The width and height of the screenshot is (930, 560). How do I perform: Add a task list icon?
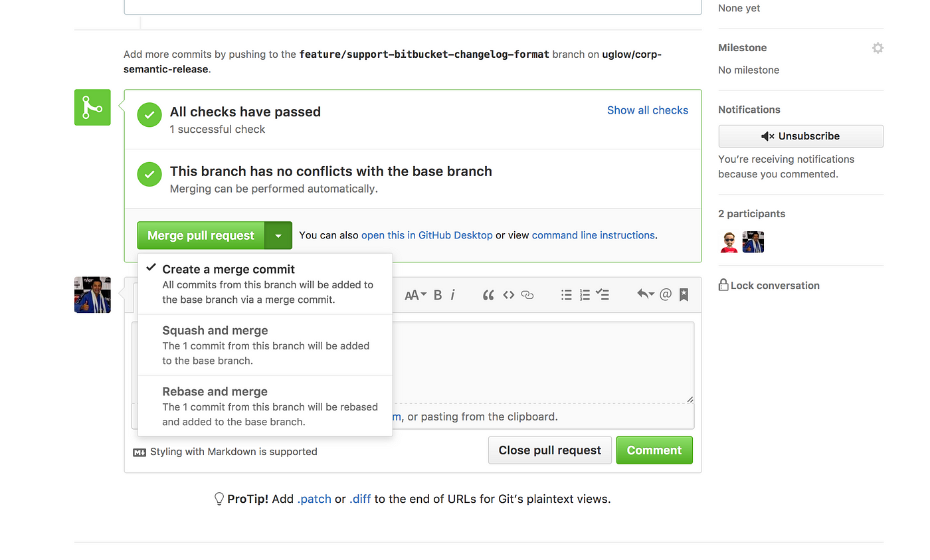[x=603, y=295]
